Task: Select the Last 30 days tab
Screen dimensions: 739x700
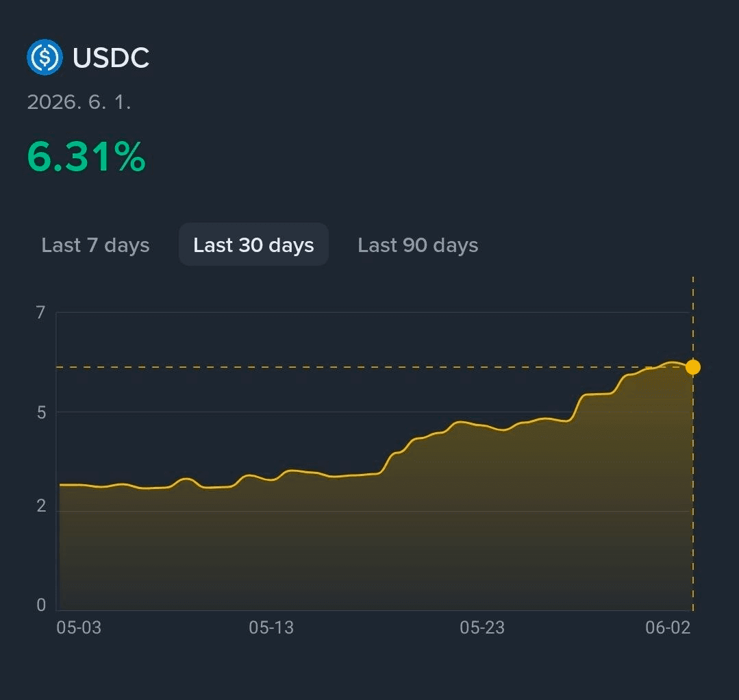Action: 253,245
